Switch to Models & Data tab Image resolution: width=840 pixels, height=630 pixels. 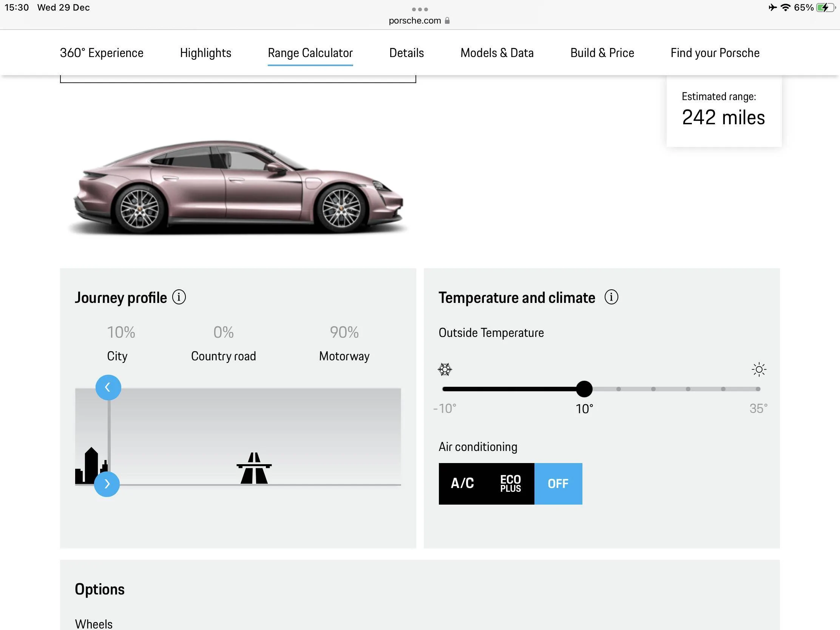(497, 53)
